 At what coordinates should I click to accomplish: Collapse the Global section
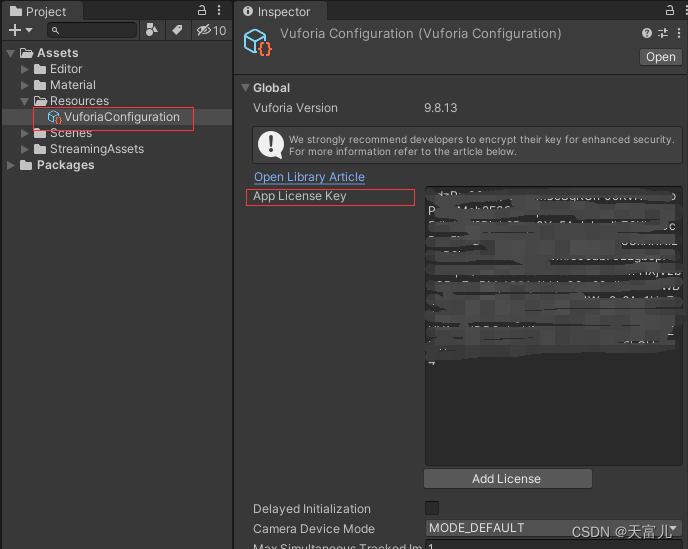coord(246,88)
